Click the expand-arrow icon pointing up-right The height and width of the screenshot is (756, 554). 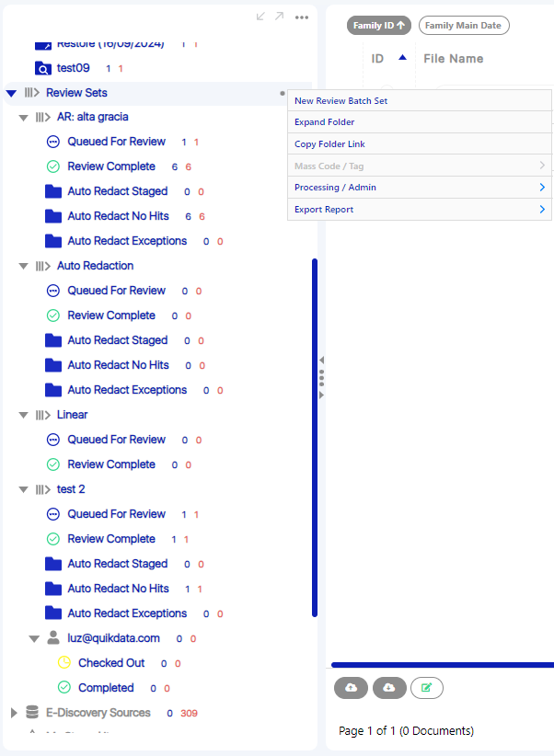coord(279,17)
